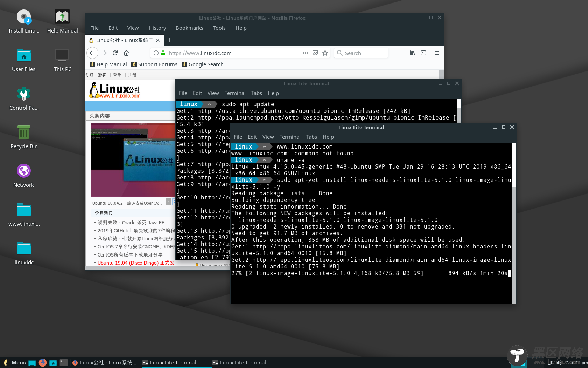The image size is (588, 368).
Task: Open front terminal's View menu
Action: point(268,137)
